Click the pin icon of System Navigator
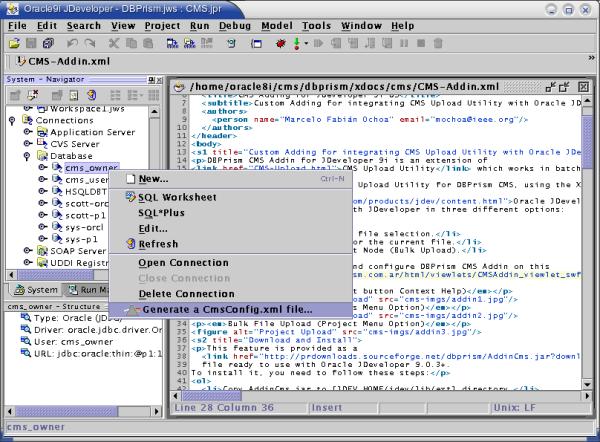This screenshot has height=442, width=600. (152, 80)
